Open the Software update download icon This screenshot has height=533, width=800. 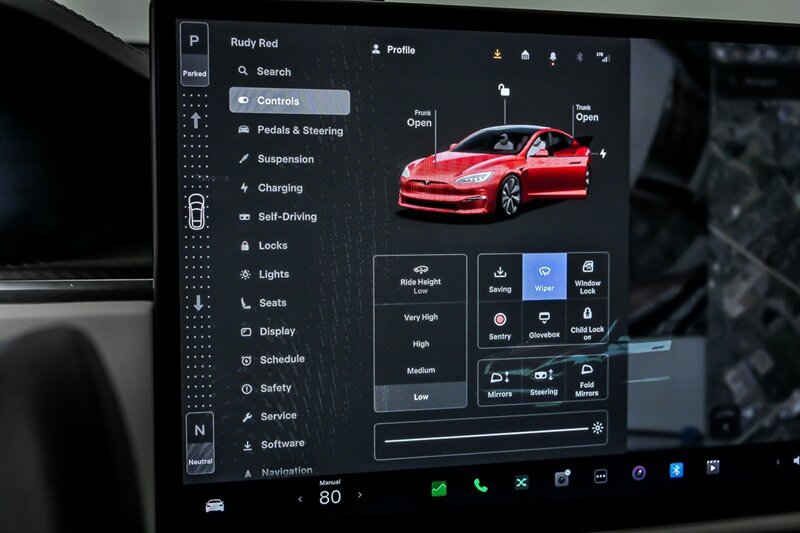click(497, 54)
